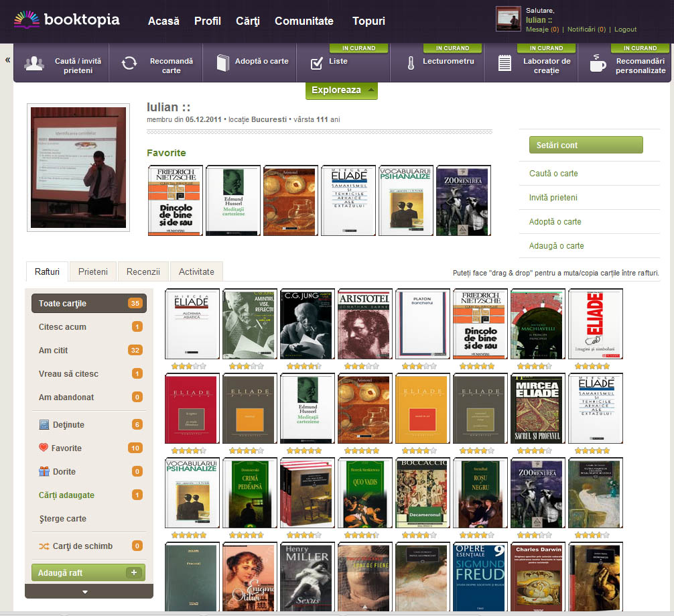
Task: Open the Henry Miller Sexus book cover
Action: pyautogui.click(x=308, y=576)
